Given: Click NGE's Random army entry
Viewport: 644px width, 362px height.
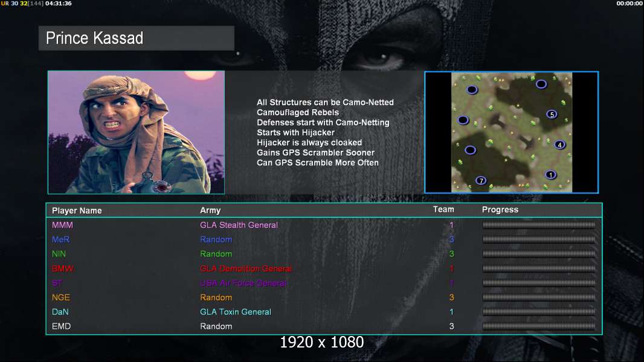Looking at the screenshot, I should click(216, 297).
